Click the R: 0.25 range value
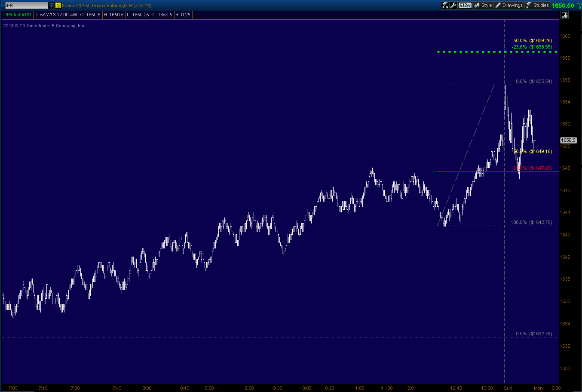This screenshot has height=392, width=582. click(x=183, y=15)
